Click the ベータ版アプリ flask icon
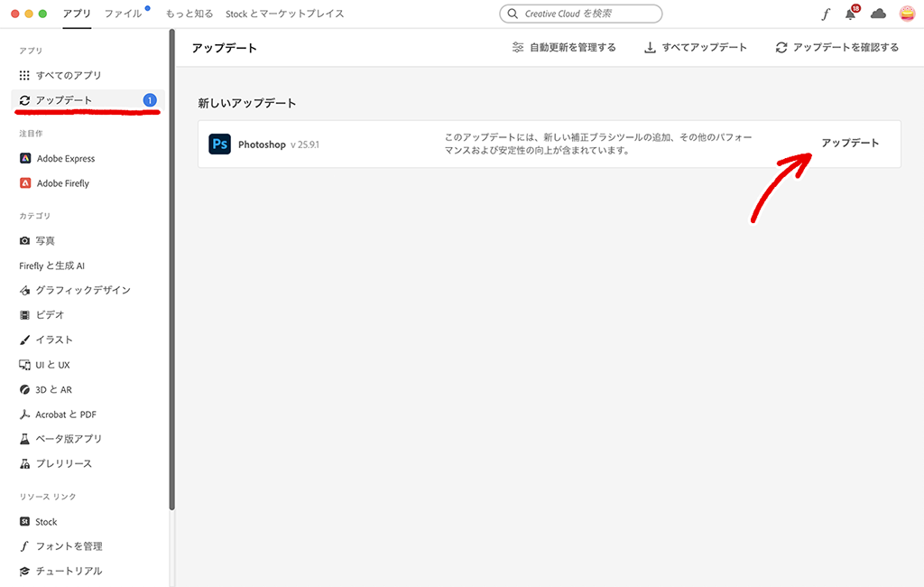The width and height of the screenshot is (924, 587). (x=24, y=439)
